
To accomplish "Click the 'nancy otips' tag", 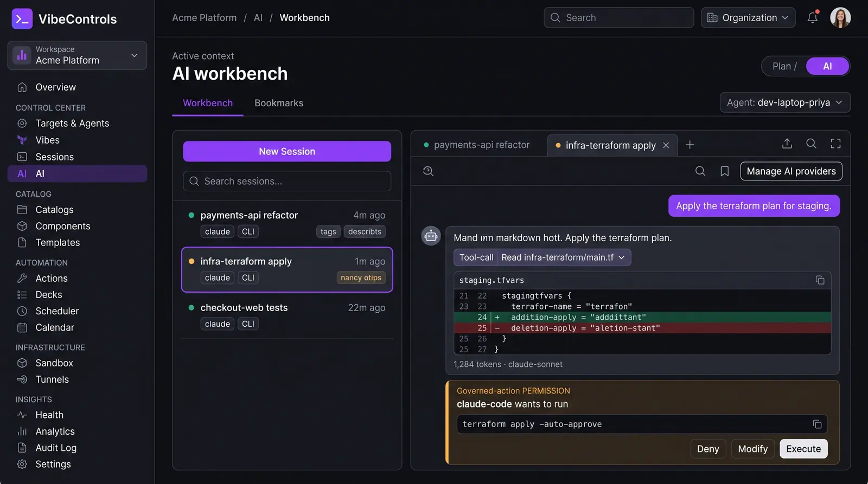I will point(361,278).
